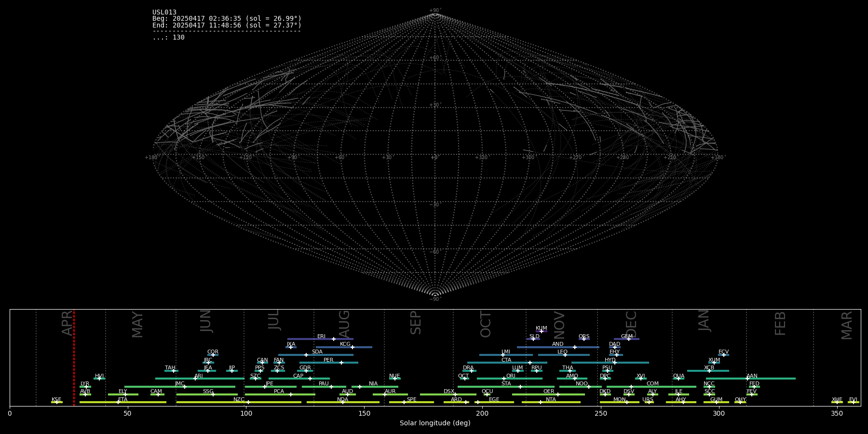Click the PER shower label

coord(328,360)
